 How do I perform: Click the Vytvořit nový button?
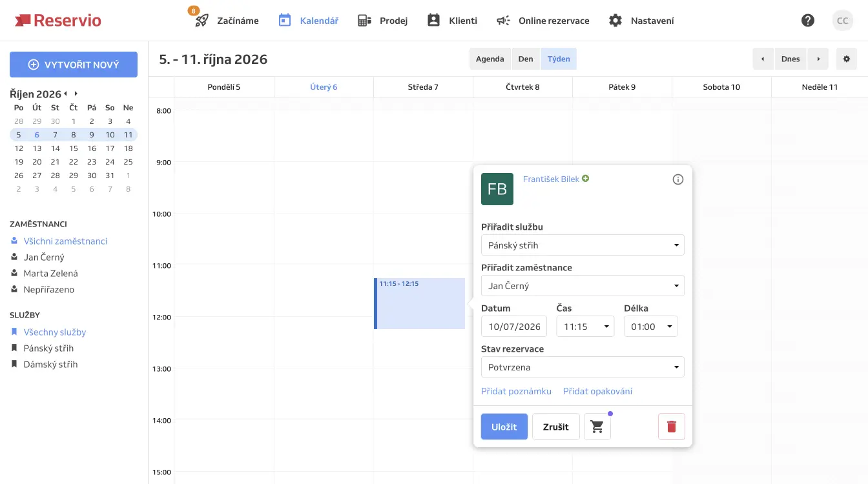74,65
